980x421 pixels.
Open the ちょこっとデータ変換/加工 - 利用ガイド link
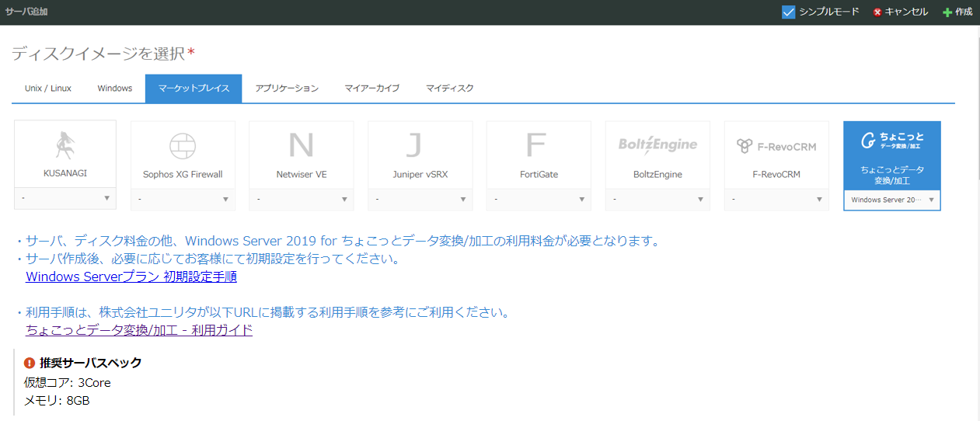coord(139,330)
